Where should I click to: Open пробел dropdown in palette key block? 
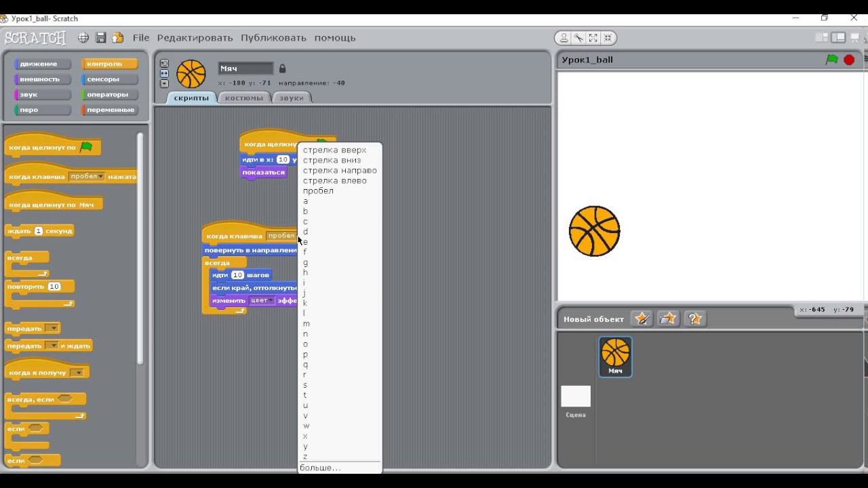87,176
